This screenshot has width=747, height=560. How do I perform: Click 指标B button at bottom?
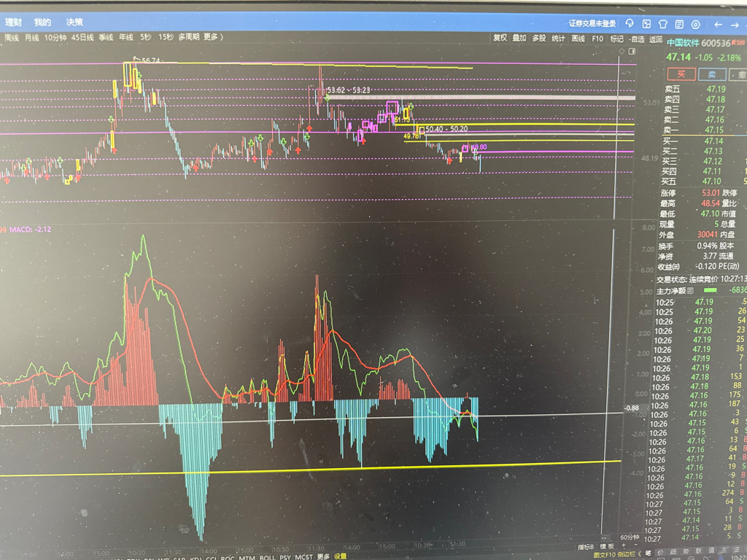tap(586, 547)
